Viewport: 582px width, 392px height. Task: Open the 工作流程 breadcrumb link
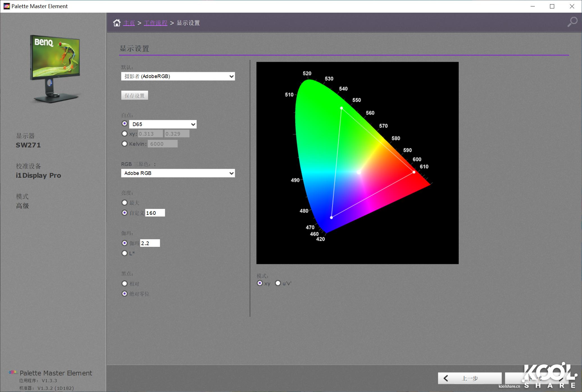[156, 23]
